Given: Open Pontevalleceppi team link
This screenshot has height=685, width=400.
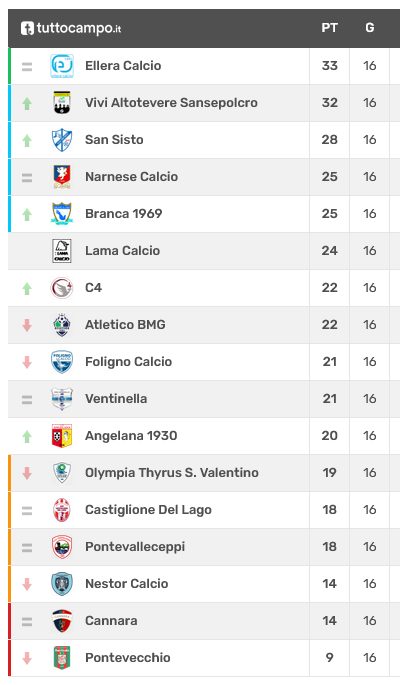Looking at the screenshot, I should pos(135,547).
